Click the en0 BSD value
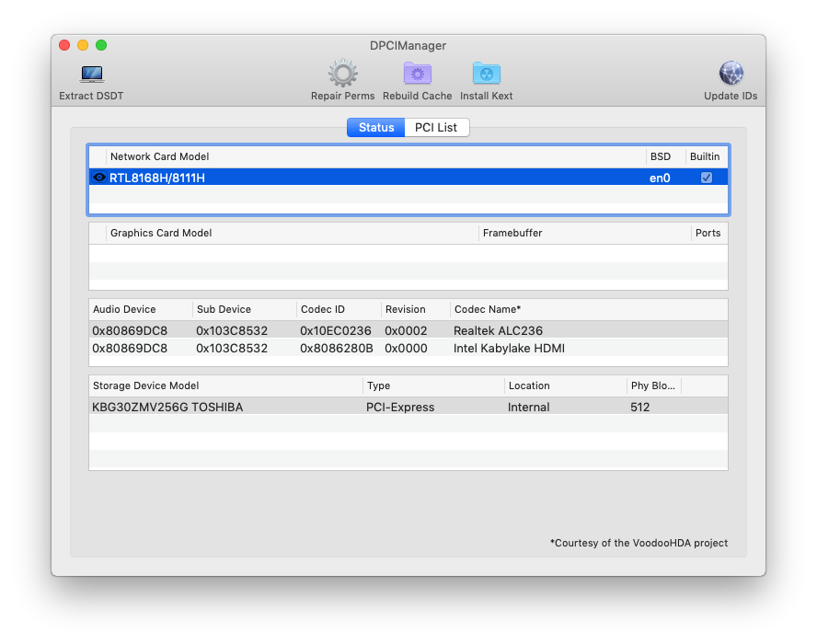 pos(660,178)
